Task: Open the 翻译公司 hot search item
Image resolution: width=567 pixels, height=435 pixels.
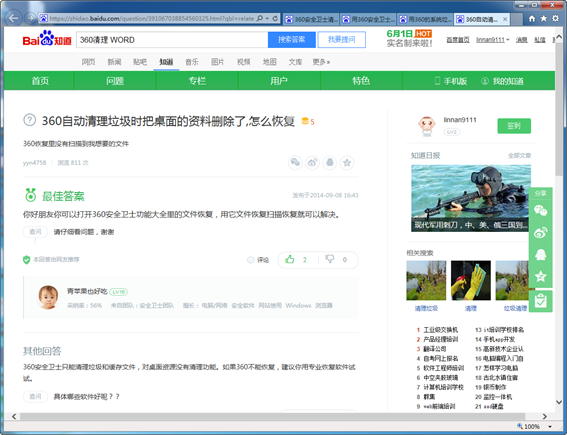Action: coord(435,349)
